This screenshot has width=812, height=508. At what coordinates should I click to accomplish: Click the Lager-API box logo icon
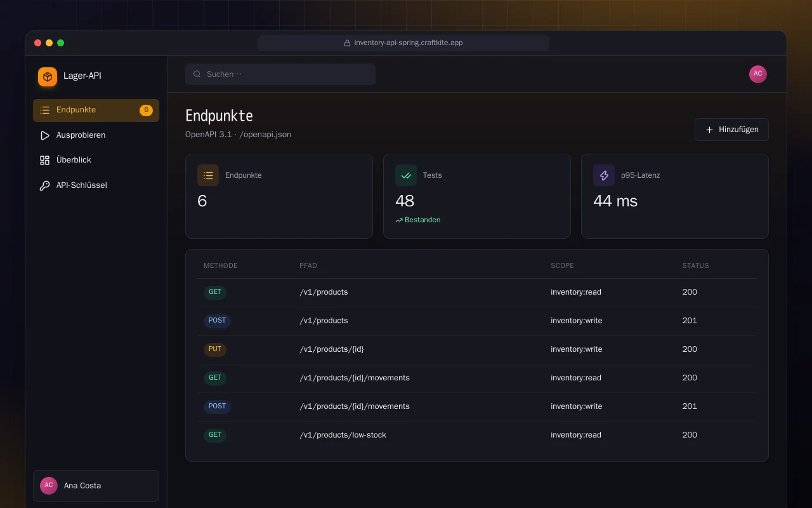click(48, 77)
